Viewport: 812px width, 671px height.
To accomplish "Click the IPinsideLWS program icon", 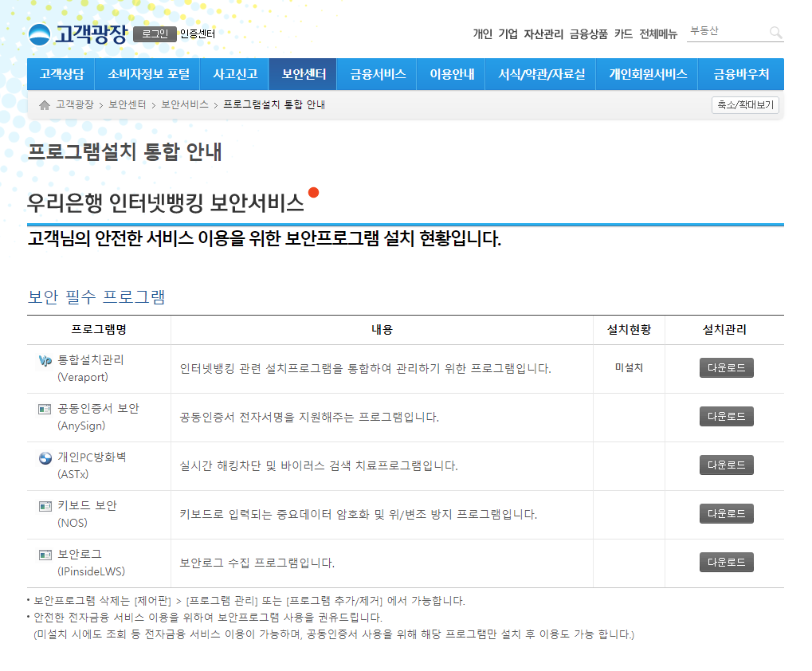I will click(45, 555).
